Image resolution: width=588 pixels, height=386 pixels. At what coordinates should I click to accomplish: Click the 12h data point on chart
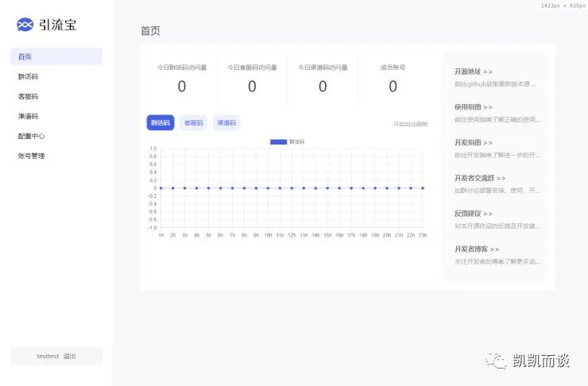292,188
